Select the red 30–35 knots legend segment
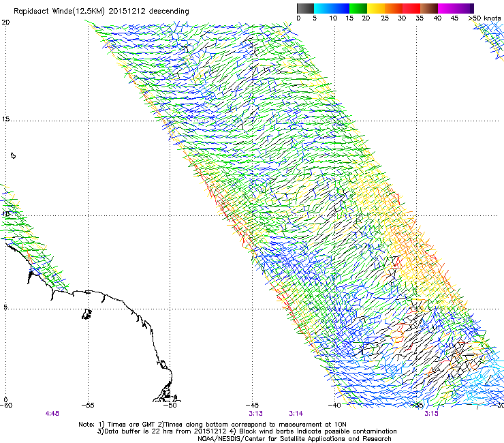 point(411,8)
